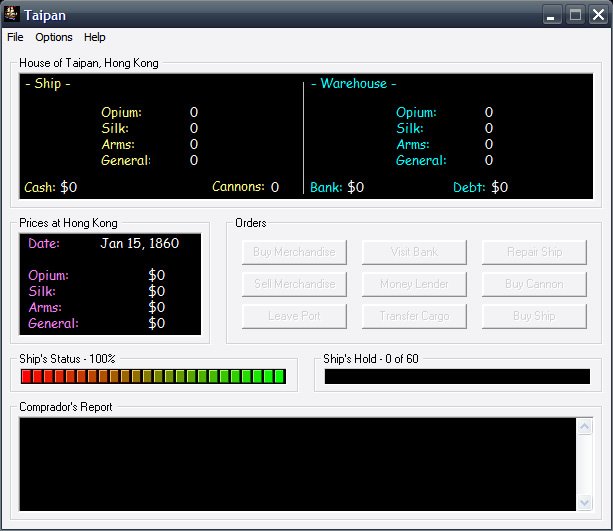Viewport: 613px width, 531px height.
Task: Click the Money Lender button
Action: (x=414, y=284)
